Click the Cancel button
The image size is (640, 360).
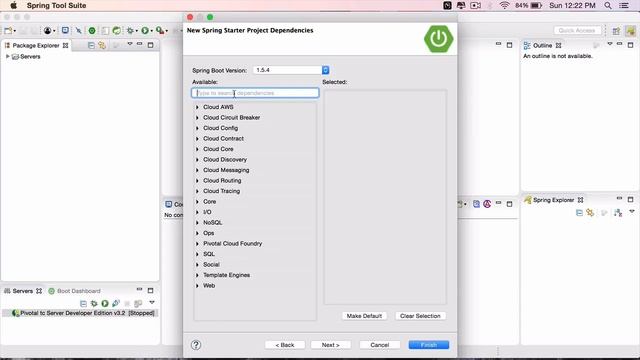[x=380, y=345]
